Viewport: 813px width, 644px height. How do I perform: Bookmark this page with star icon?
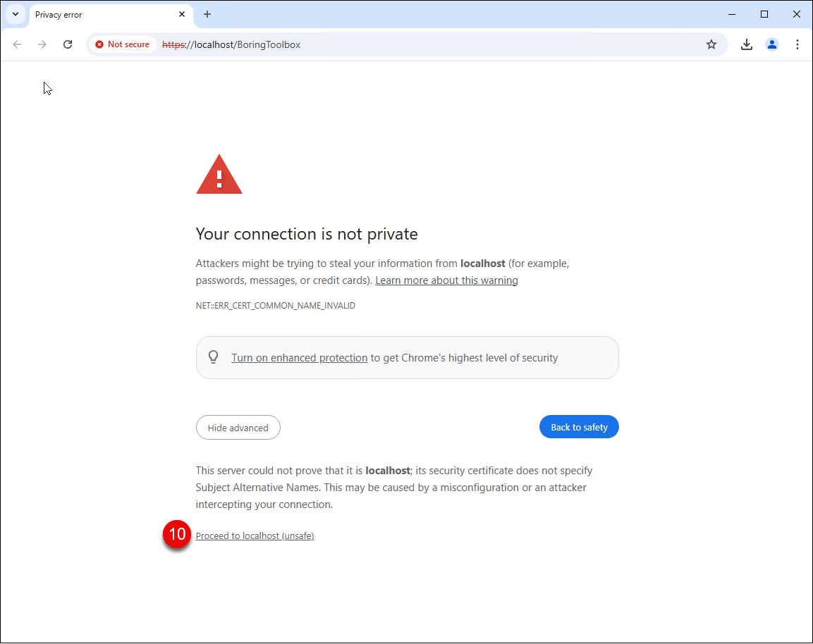[711, 44]
